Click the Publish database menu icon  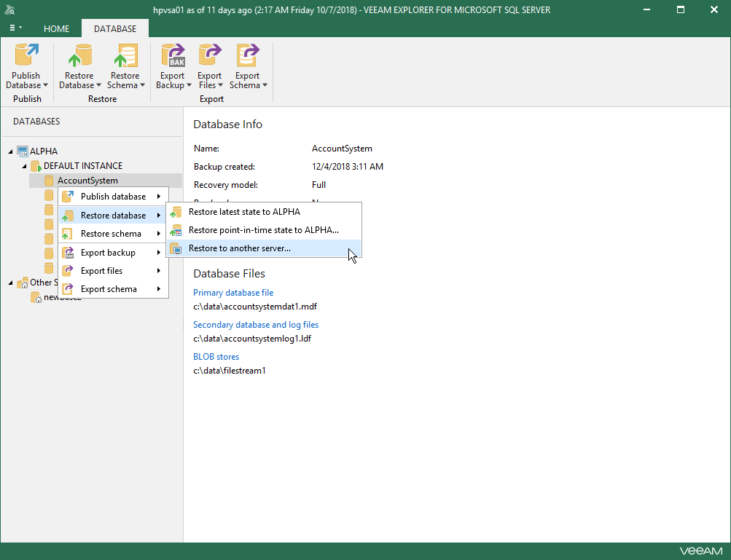point(68,197)
